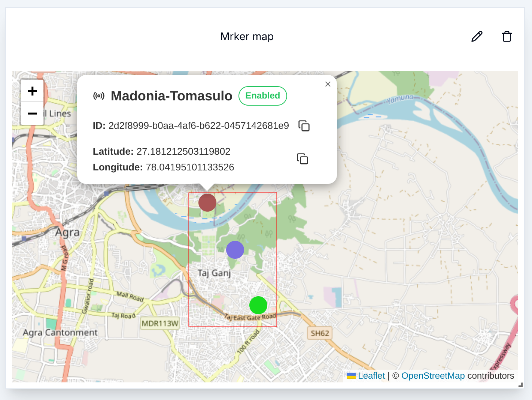Image resolution: width=532 pixels, height=400 pixels.
Task: Copy the device ID
Action: coord(304,126)
